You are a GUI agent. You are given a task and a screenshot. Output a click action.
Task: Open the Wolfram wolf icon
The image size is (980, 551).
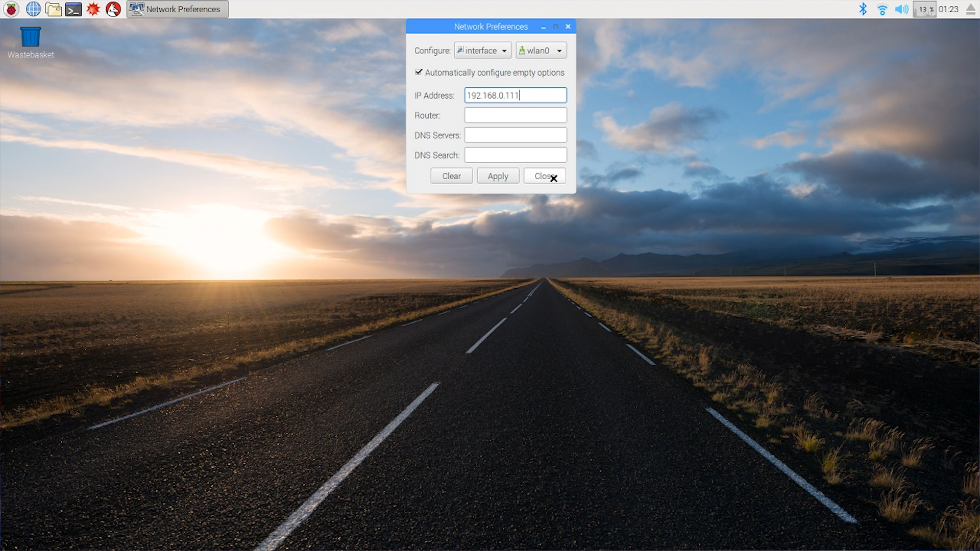(113, 9)
